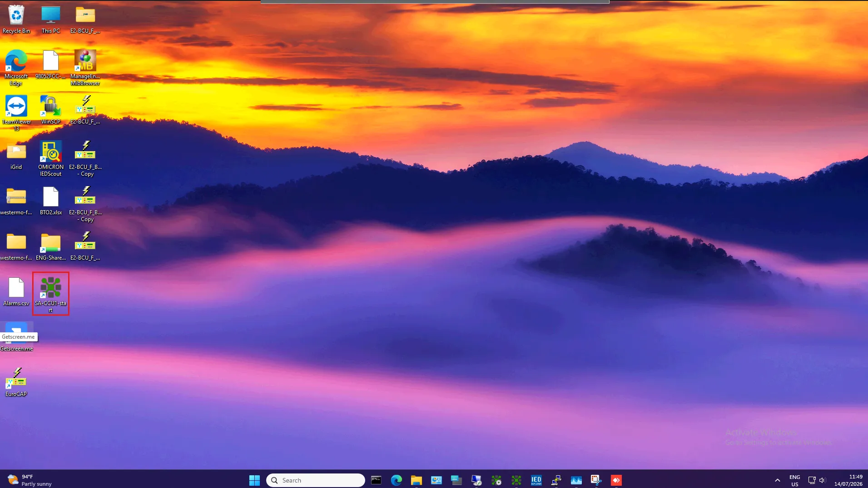Select the iGrid folder
Screen dimensions: 868x488
point(16,155)
